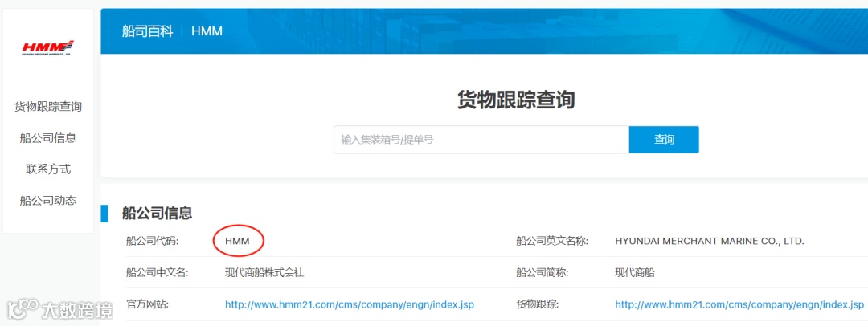Click the HMM breadcrumb in the header

click(x=207, y=31)
